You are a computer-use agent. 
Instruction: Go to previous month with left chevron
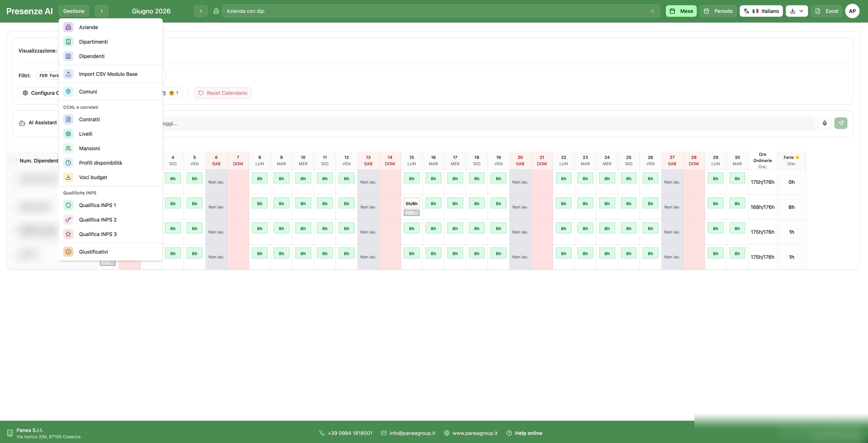(102, 11)
